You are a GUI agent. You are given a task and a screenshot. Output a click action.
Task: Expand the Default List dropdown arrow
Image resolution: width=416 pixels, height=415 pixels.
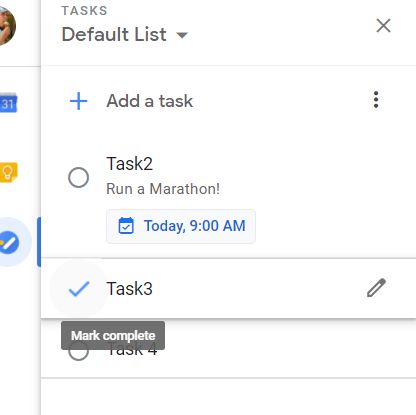point(182,35)
